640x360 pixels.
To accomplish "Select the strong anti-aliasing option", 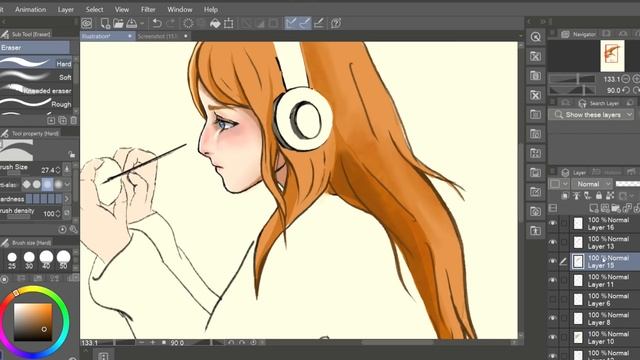I will 58,184.
